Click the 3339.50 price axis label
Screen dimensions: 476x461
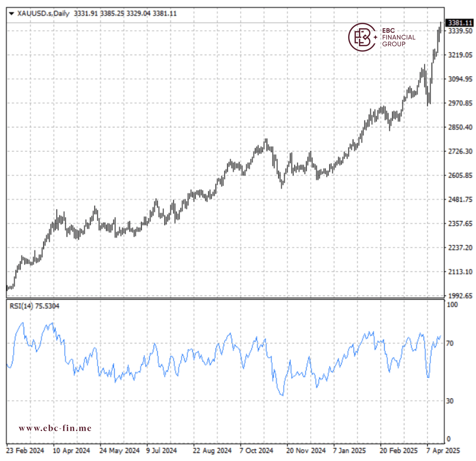click(460, 31)
